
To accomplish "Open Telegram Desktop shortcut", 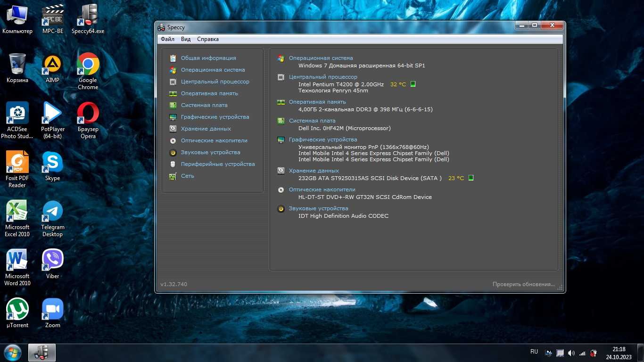I will [x=53, y=218].
